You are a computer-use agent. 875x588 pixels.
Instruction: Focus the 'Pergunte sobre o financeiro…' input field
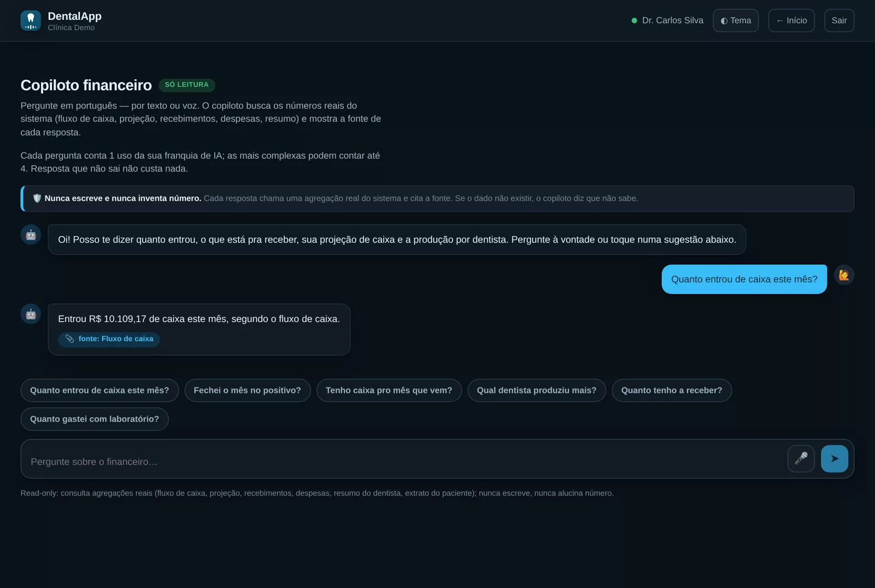point(405,462)
